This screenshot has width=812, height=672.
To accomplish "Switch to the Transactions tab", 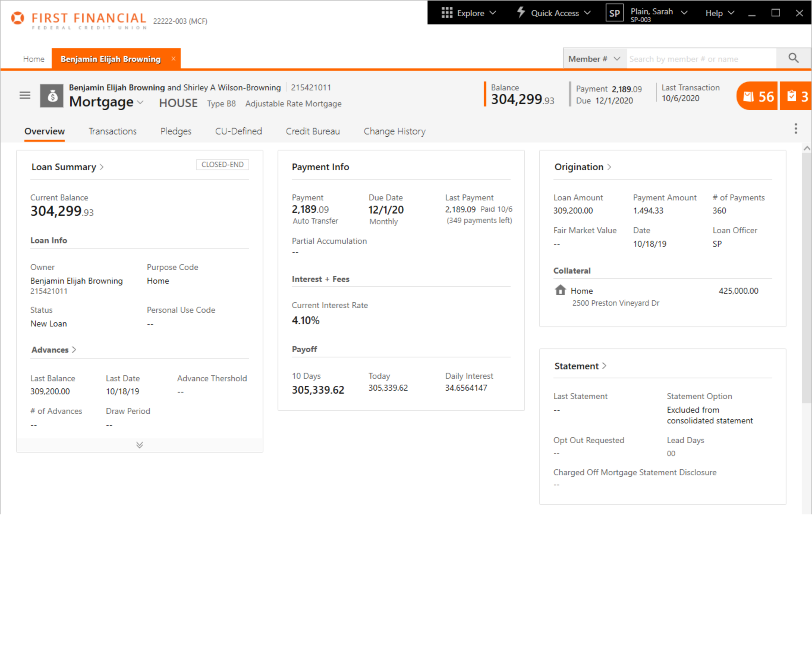I will click(x=113, y=131).
